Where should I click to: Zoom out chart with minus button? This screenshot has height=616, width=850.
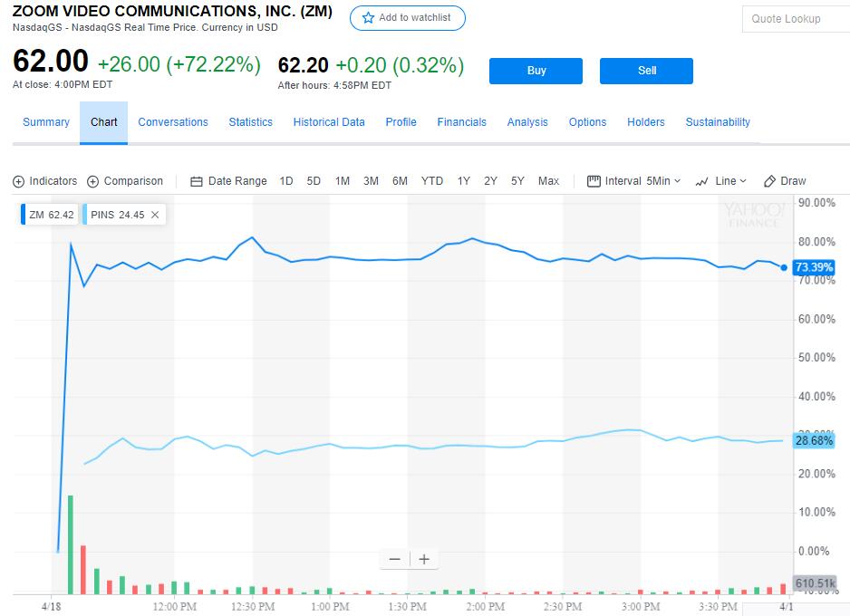point(394,559)
